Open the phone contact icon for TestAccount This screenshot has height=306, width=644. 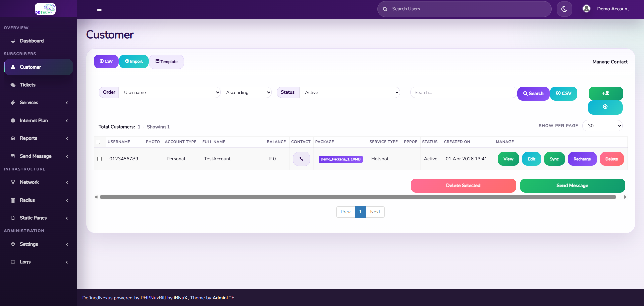[301, 159]
